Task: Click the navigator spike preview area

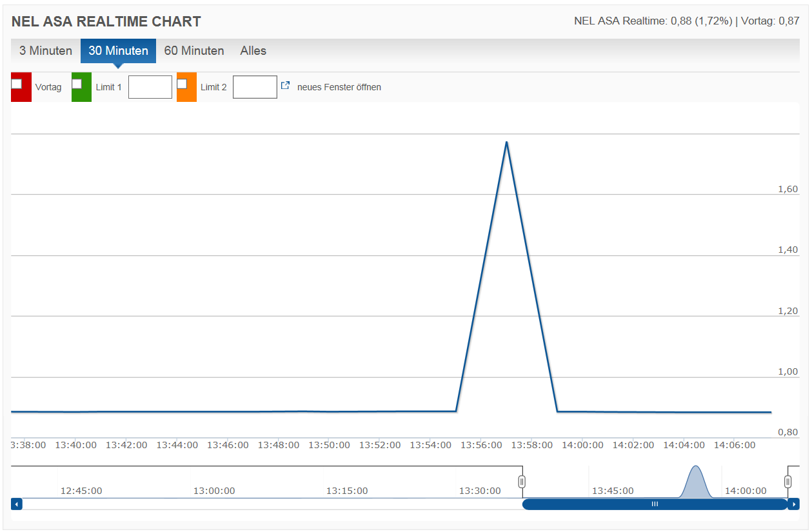Action: (x=695, y=482)
